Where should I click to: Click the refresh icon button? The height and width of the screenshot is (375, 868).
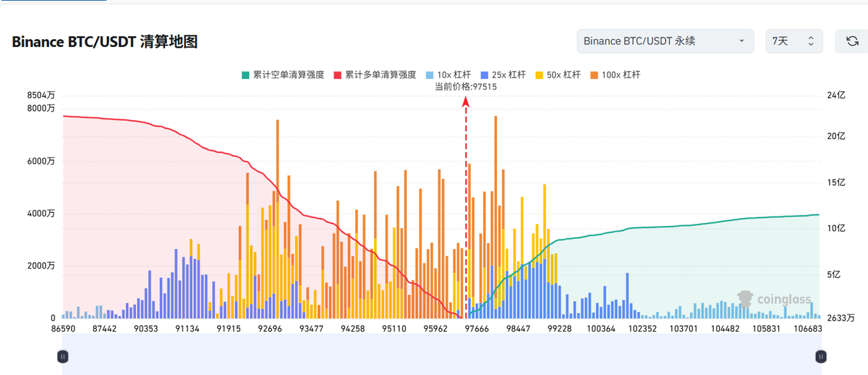click(851, 41)
